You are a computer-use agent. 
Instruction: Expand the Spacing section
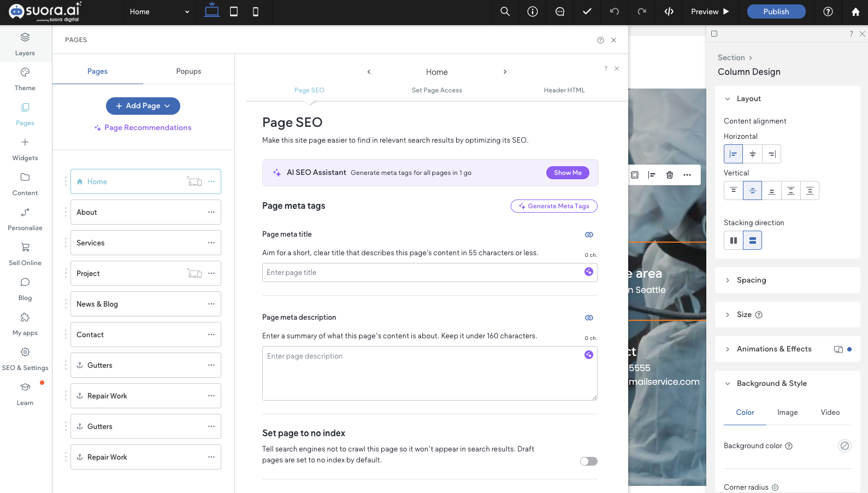point(751,280)
